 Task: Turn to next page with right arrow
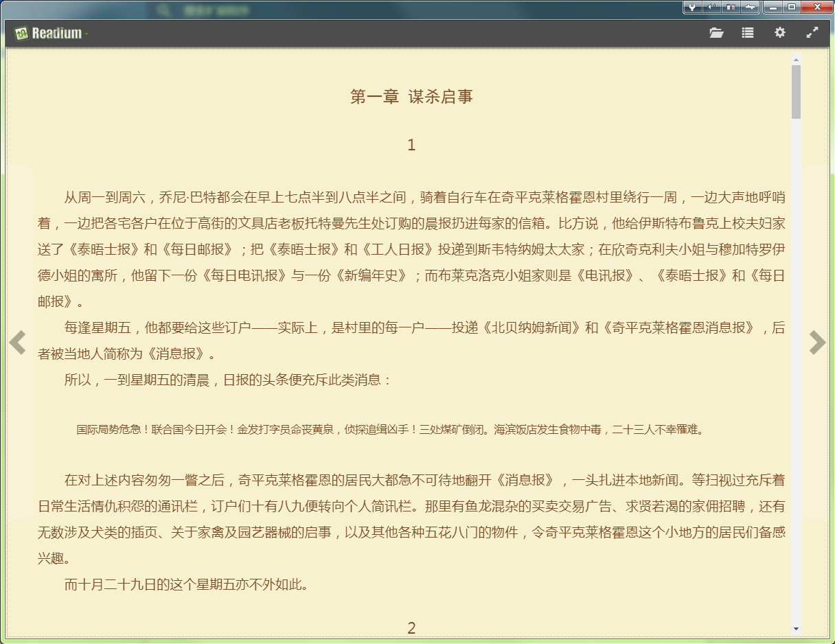(816, 343)
